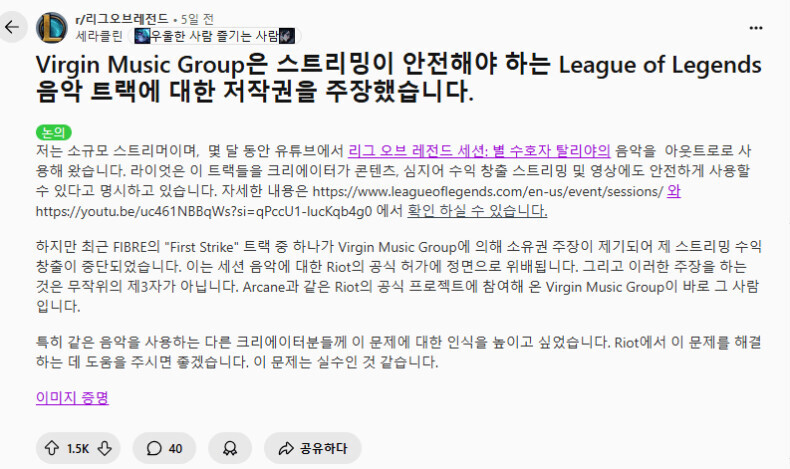Open the 이미지 증명 link
The image size is (790, 469).
pyautogui.click(x=73, y=397)
